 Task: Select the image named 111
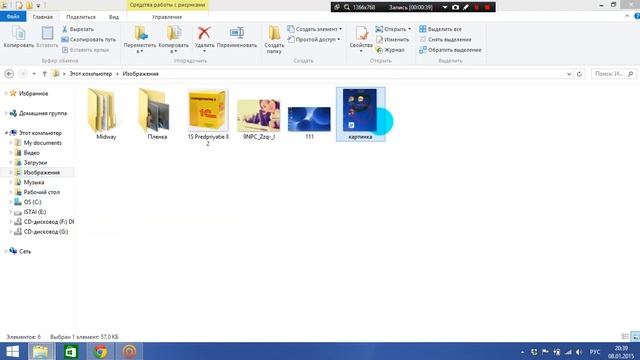309,122
